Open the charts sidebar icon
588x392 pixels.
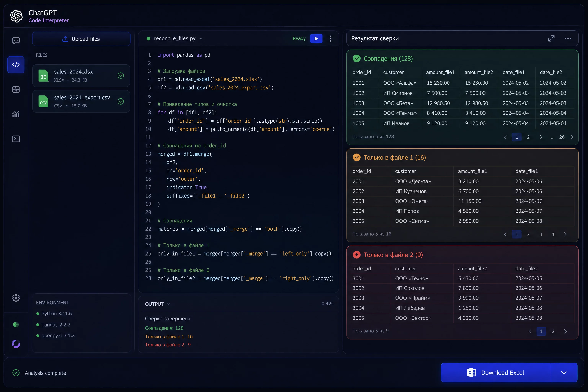(16, 114)
